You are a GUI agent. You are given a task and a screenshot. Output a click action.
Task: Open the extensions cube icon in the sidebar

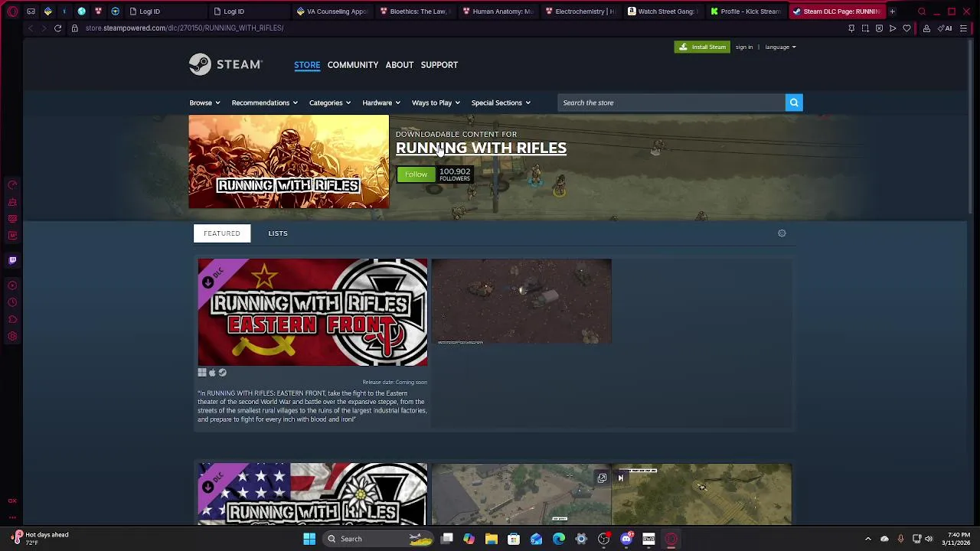click(12, 319)
